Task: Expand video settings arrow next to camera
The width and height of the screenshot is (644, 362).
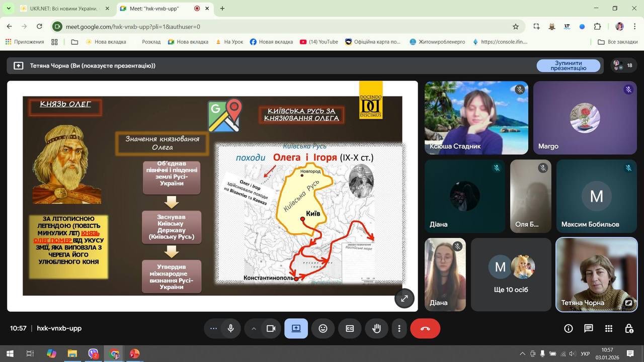Action: click(254, 328)
